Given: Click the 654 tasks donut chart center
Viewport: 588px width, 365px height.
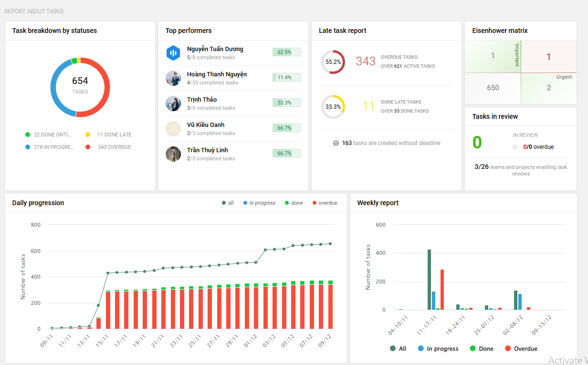Looking at the screenshot, I should [x=80, y=87].
